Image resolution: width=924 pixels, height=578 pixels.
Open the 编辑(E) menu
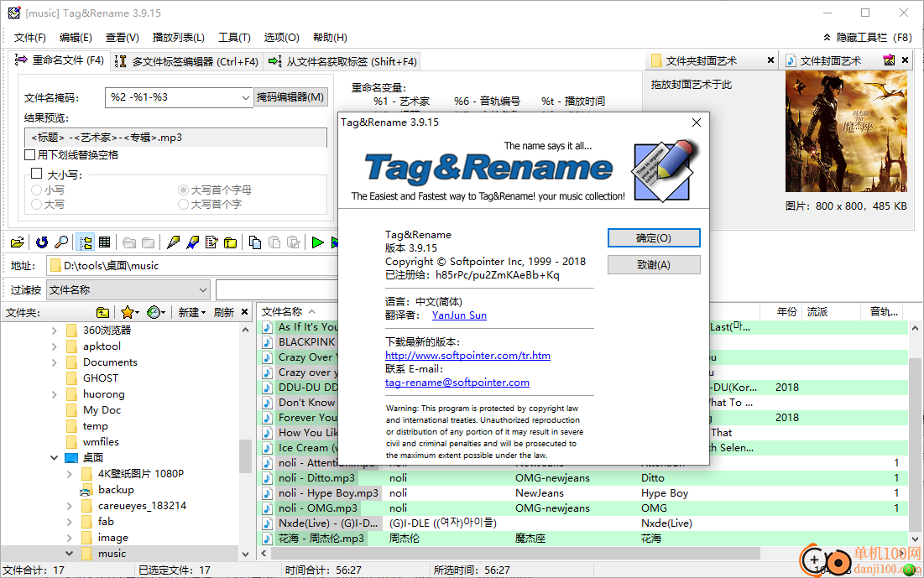[76, 37]
